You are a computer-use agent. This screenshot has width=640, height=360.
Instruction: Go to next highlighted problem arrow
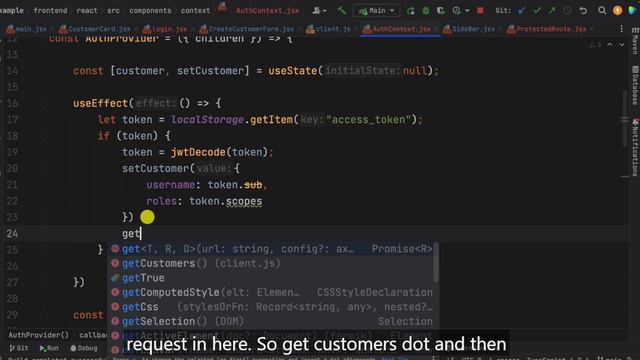coord(622,44)
